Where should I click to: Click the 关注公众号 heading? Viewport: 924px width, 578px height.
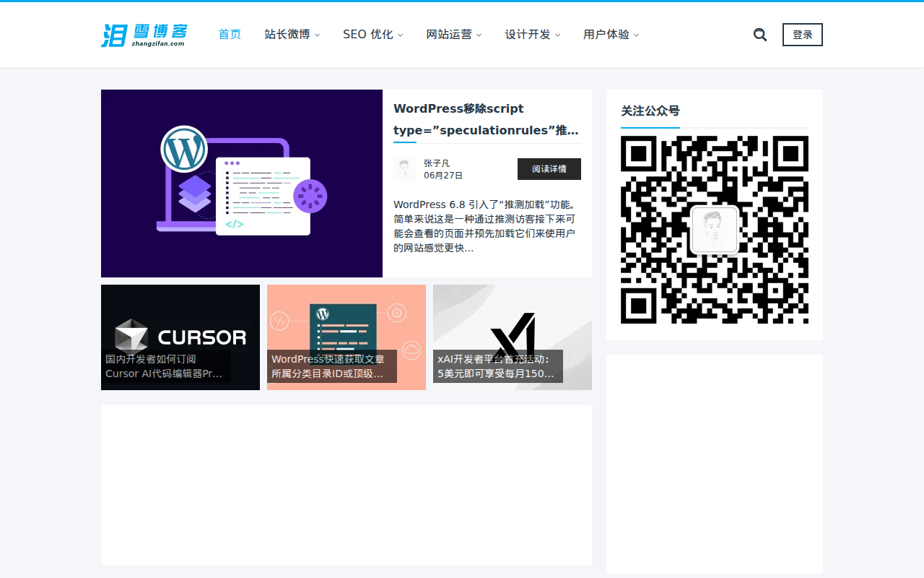coord(650,111)
